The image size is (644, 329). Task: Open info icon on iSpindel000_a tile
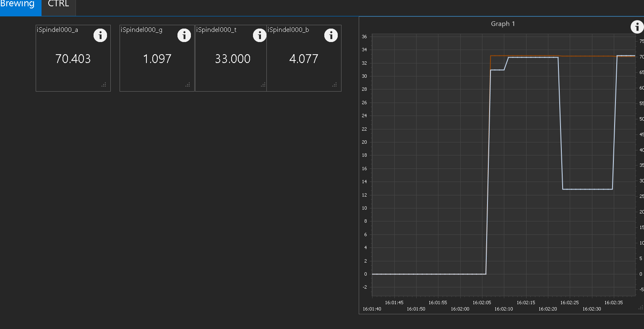[x=100, y=35]
